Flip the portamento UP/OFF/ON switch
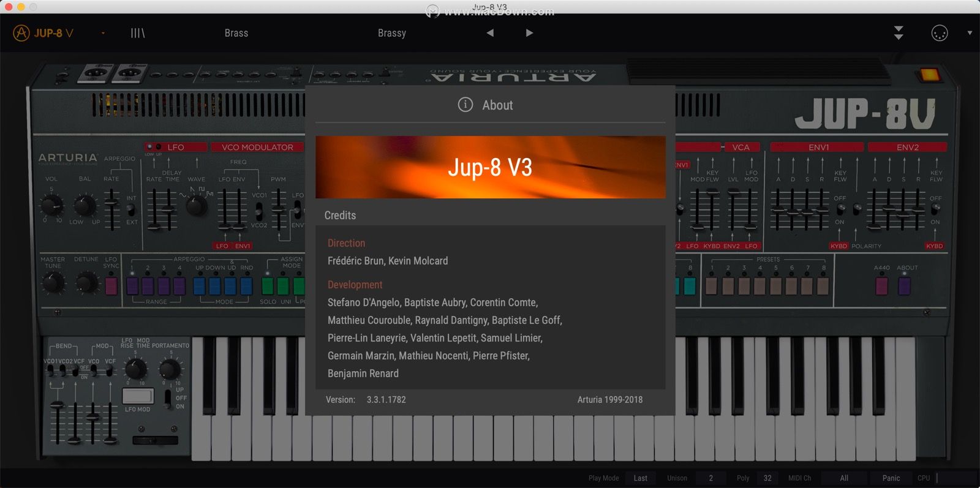This screenshot has height=488, width=980. point(168,398)
